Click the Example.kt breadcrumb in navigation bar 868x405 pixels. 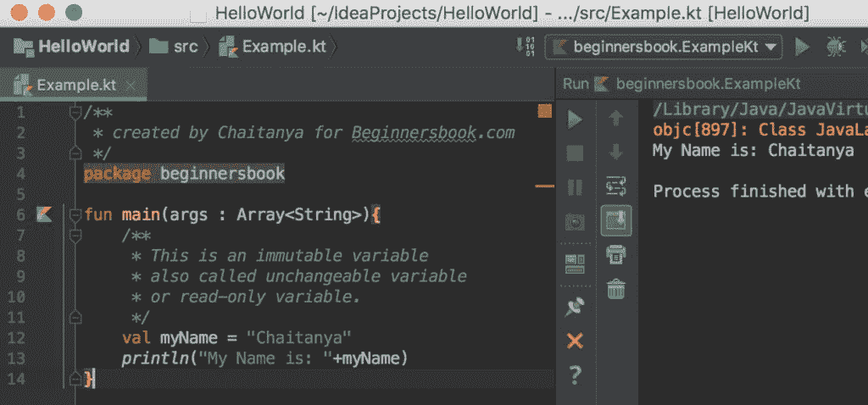(x=273, y=47)
